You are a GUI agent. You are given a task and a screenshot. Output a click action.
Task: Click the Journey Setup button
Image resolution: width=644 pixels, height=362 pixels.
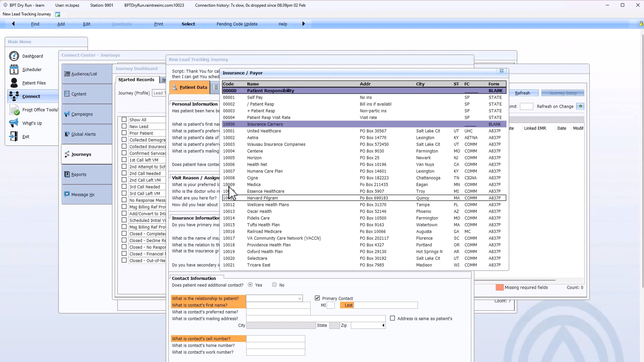[x=563, y=93]
